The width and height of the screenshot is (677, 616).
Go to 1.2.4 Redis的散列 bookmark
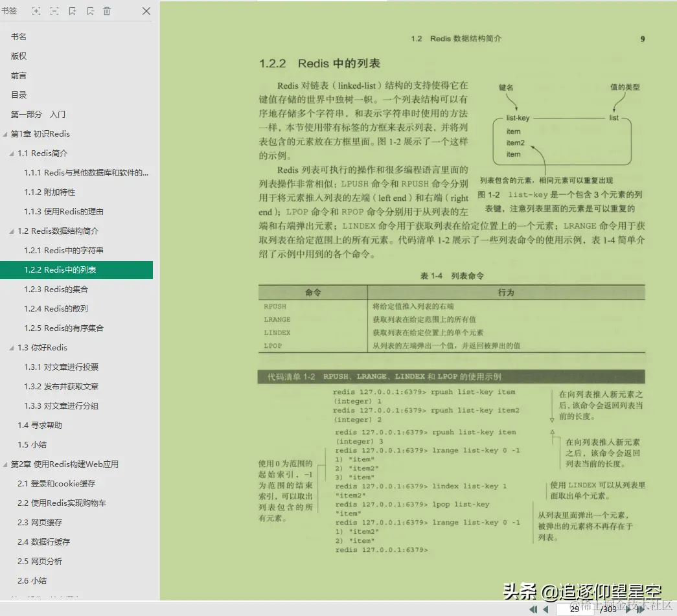click(x=56, y=308)
